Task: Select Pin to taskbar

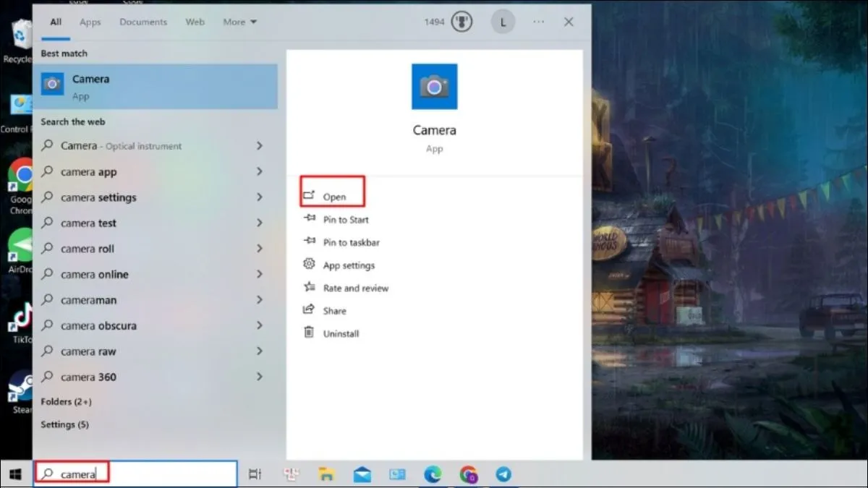Action: point(350,242)
